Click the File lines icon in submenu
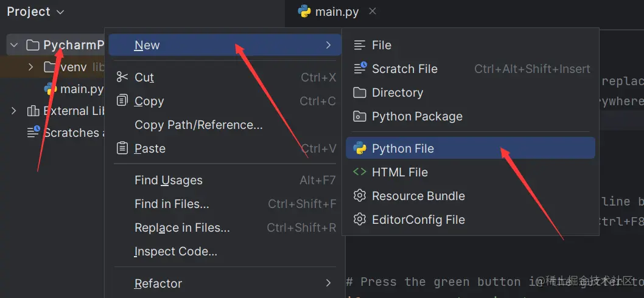 click(359, 45)
